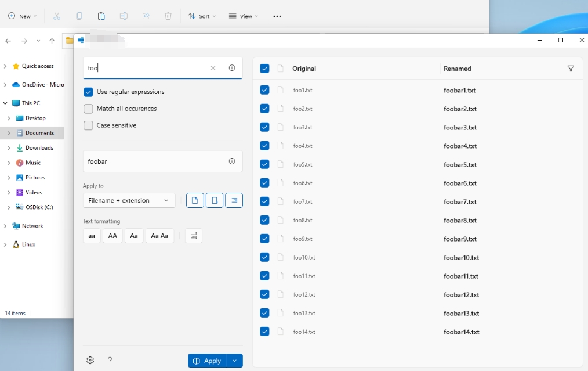Click Copy icon in Explorer toolbar
588x371 pixels.
coord(79,16)
